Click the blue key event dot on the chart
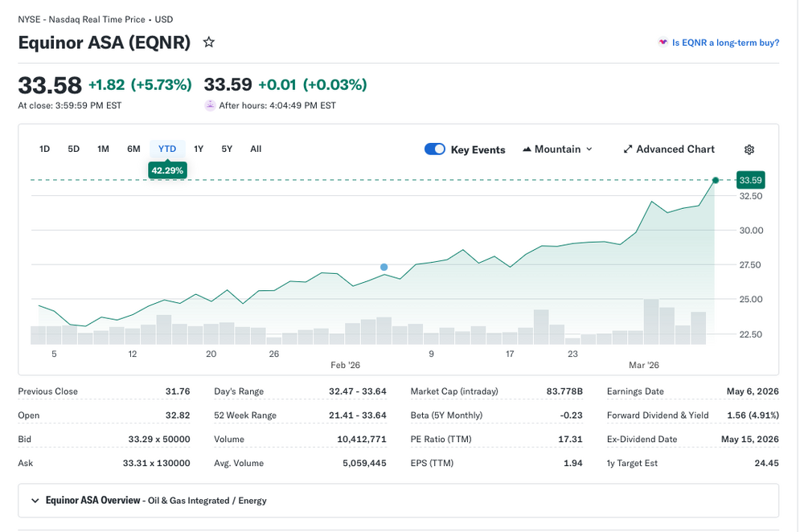Screen dimensions: 804x532 point(384,267)
